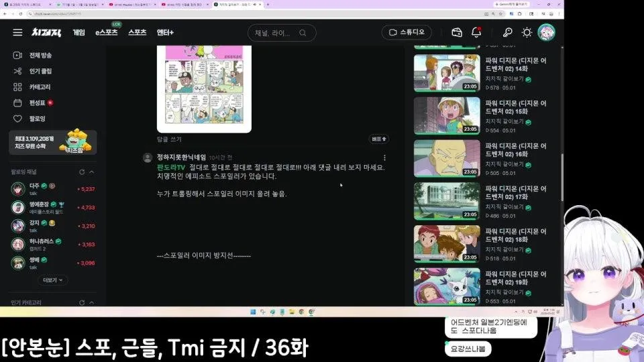Open the cheese wallet icon
Screen dimensions: 644x362
[457, 32]
